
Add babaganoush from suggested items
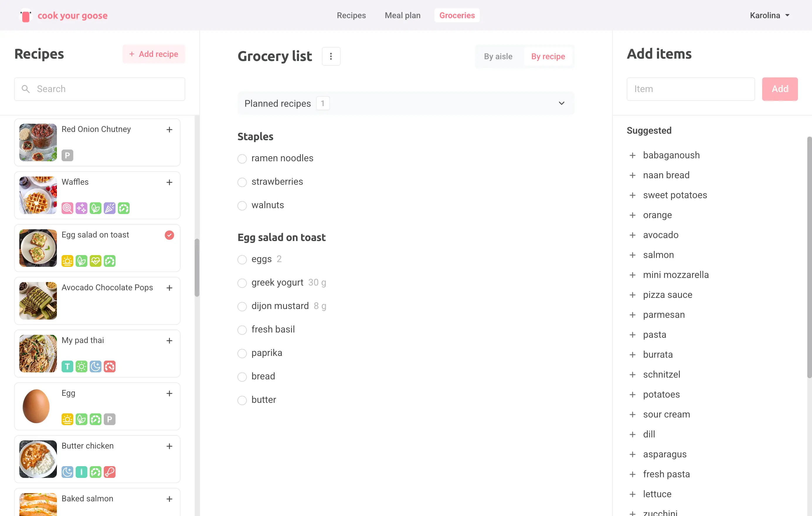pyautogui.click(x=632, y=155)
